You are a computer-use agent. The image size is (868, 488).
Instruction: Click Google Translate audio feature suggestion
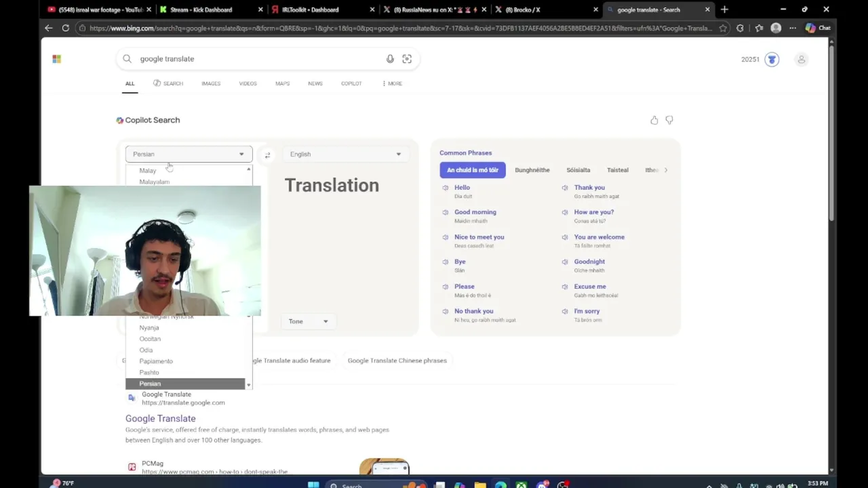tap(292, 361)
